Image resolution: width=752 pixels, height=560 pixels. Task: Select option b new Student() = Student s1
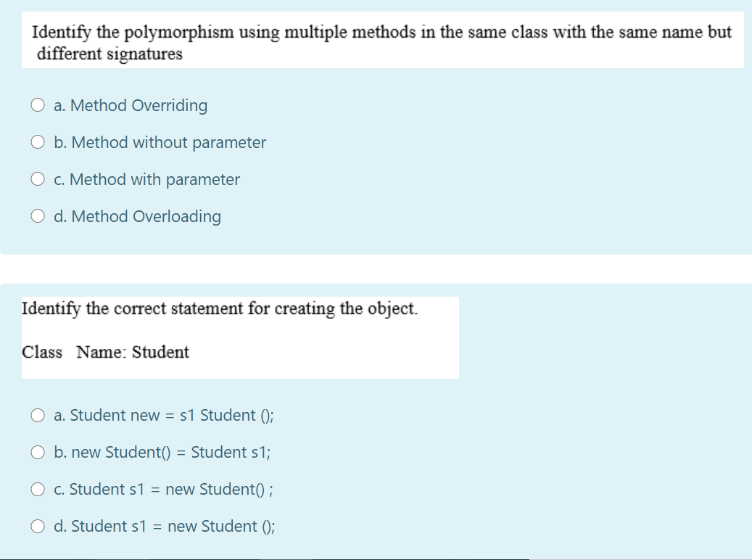pyautogui.click(x=38, y=452)
